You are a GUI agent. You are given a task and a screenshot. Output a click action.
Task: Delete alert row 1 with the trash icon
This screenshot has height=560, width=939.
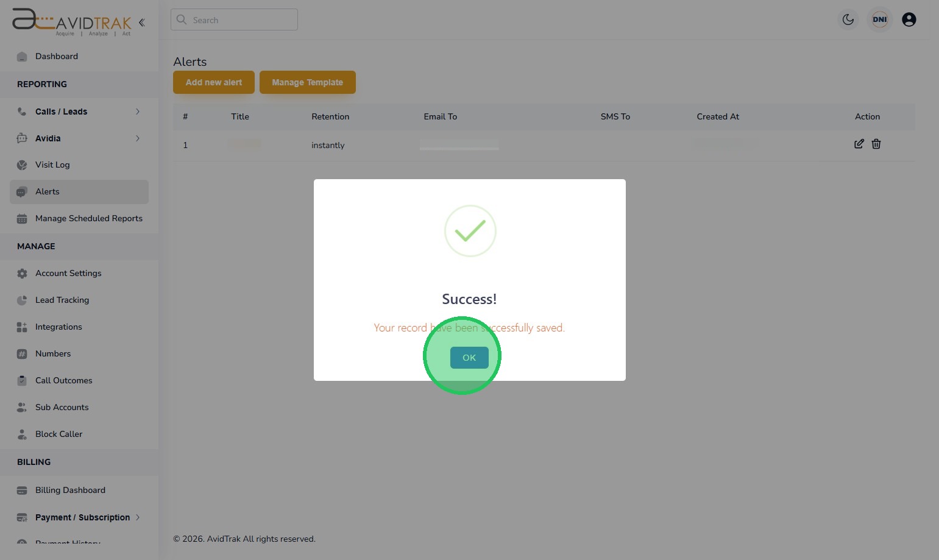pos(876,144)
